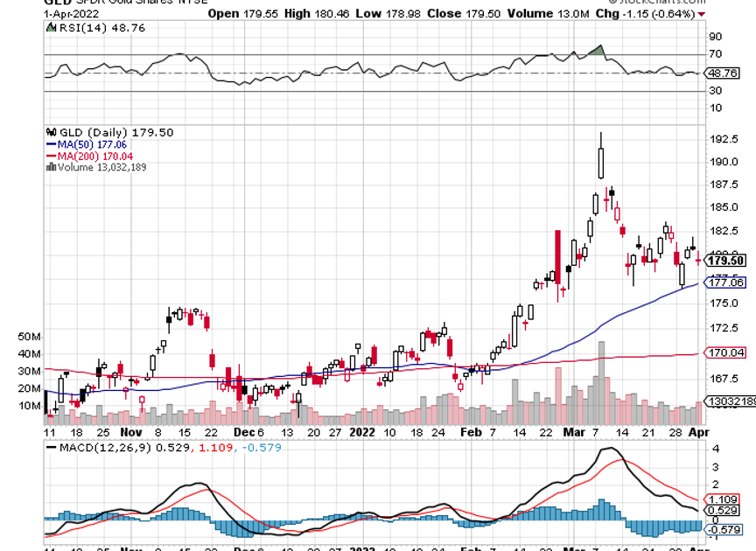Screen dimensions: 756x551
Task: Click the 10M volume axis label
Action: pyautogui.click(x=30, y=406)
